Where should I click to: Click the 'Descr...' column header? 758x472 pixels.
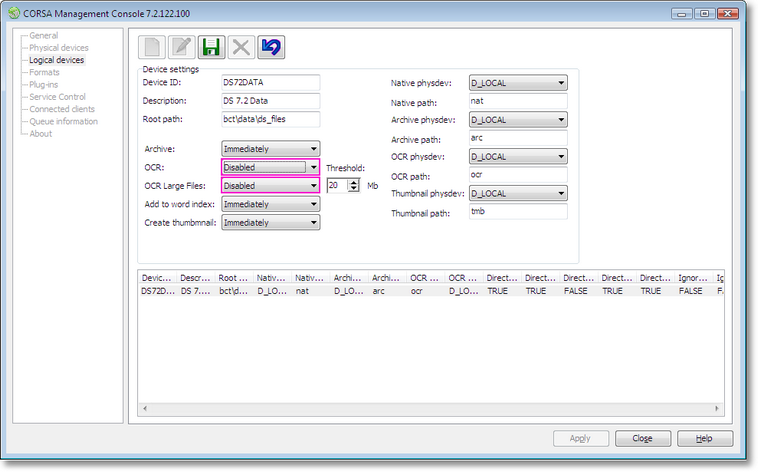pyautogui.click(x=195, y=278)
